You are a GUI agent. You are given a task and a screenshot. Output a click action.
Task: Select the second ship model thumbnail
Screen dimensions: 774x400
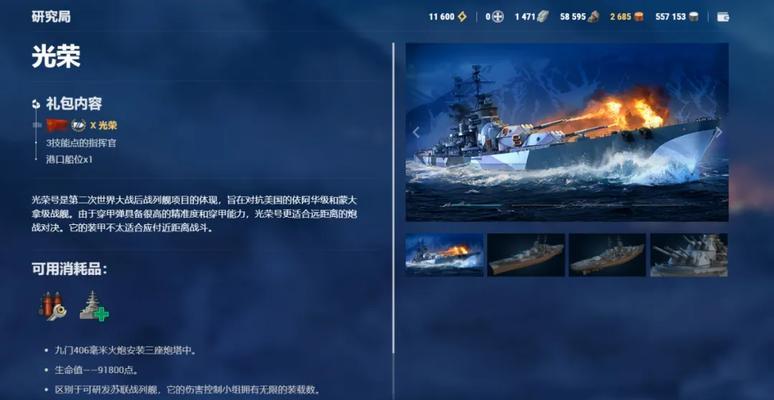526,255
